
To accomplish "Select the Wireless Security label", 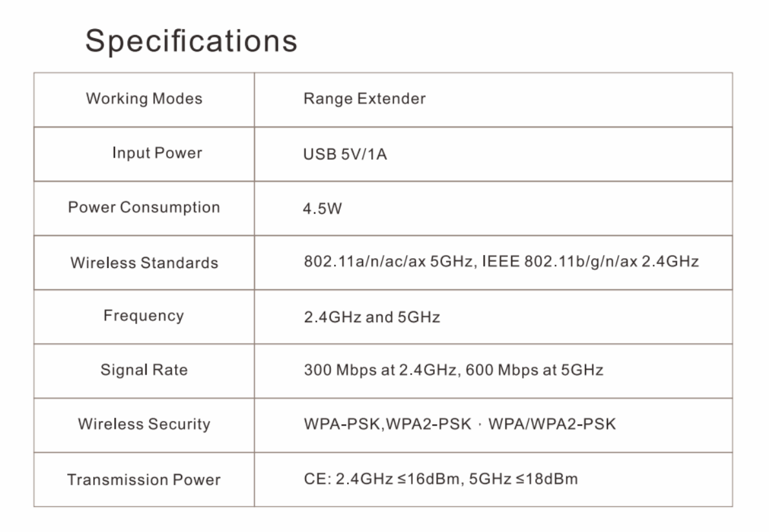I will (144, 424).
